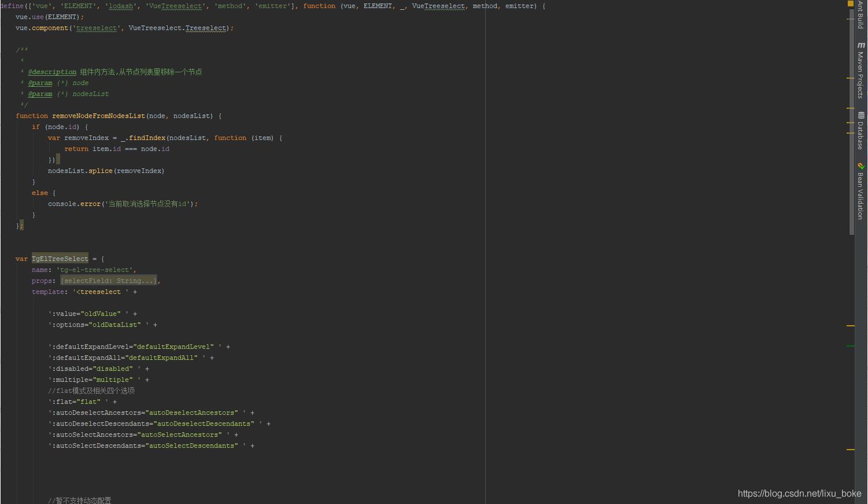Click the Database cylinder icon
The width and height of the screenshot is (868, 504).
coord(860,115)
